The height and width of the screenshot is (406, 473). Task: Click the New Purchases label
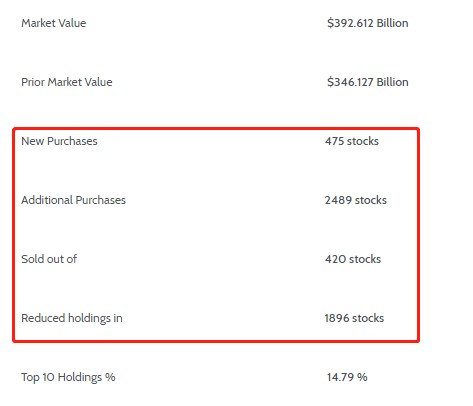[x=59, y=141]
